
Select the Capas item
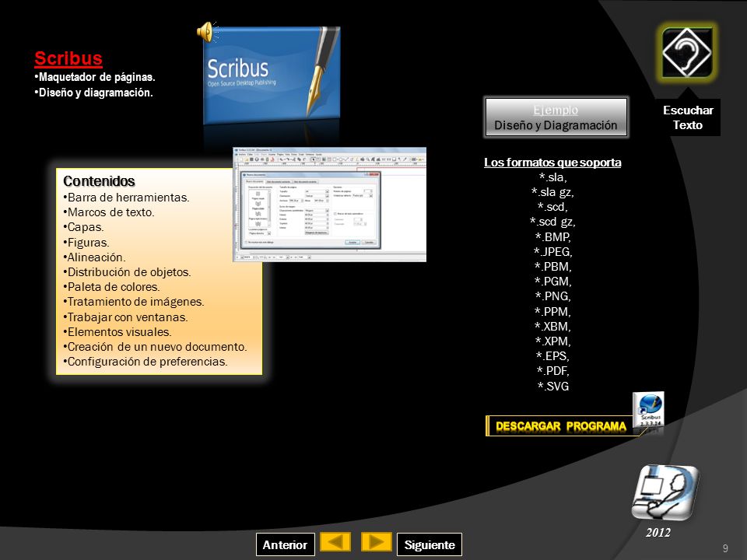pyautogui.click(x=83, y=227)
